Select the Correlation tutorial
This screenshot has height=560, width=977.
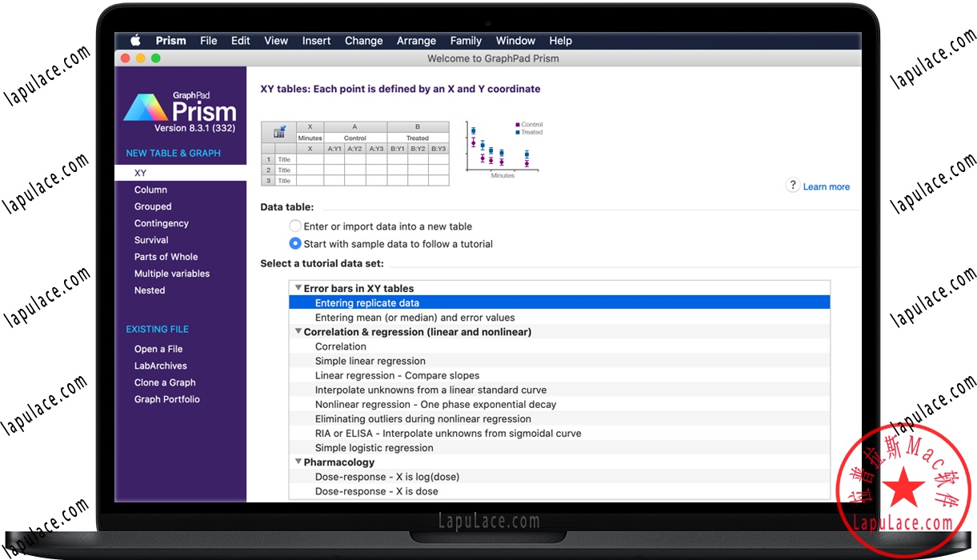pos(559,346)
